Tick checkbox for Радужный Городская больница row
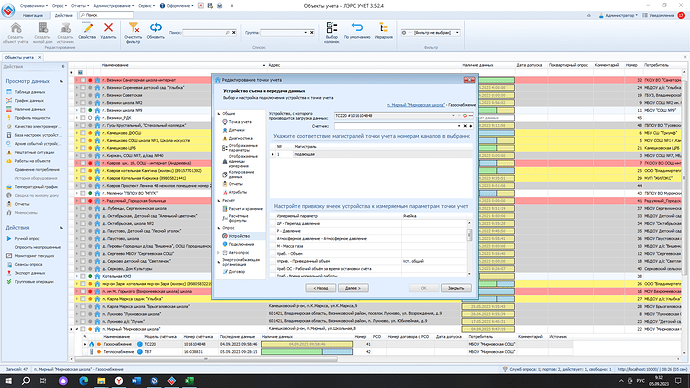 [x=83, y=201]
